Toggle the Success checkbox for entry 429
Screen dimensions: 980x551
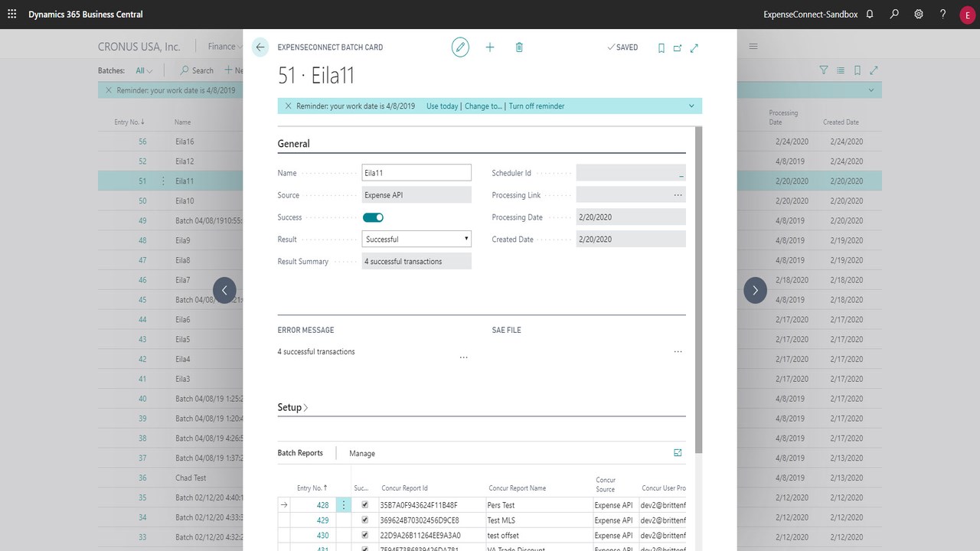coord(364,520)
